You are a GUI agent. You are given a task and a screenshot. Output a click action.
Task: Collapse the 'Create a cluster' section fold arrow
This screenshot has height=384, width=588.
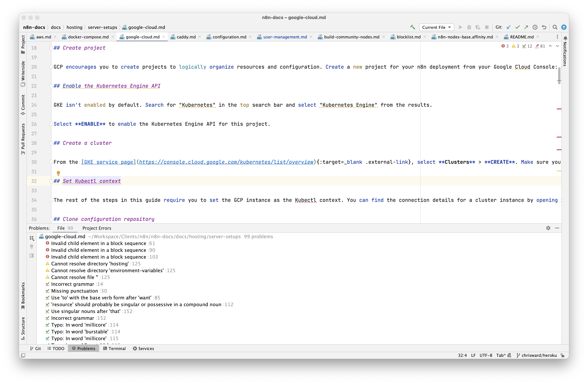[51, 143]
